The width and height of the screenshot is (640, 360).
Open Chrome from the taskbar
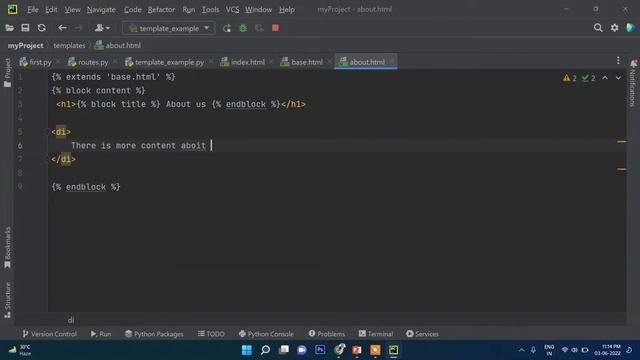pyautogui.click(x=339, y=350)
